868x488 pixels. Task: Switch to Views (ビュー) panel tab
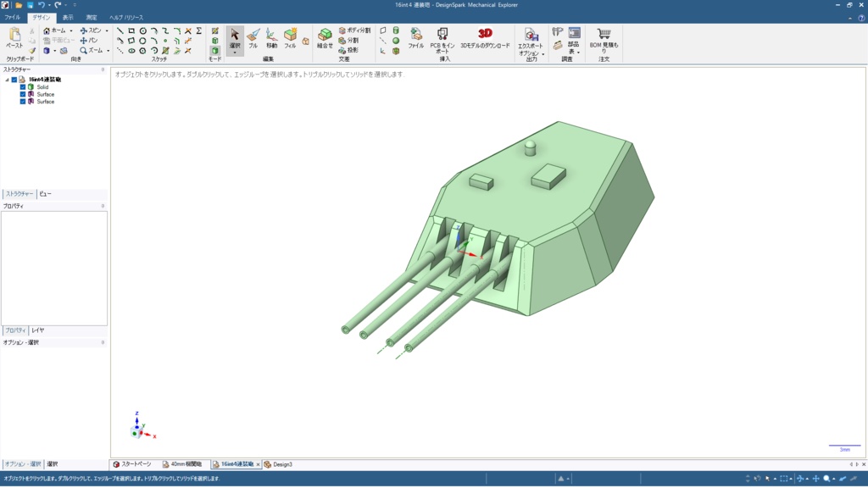point(46,194)
